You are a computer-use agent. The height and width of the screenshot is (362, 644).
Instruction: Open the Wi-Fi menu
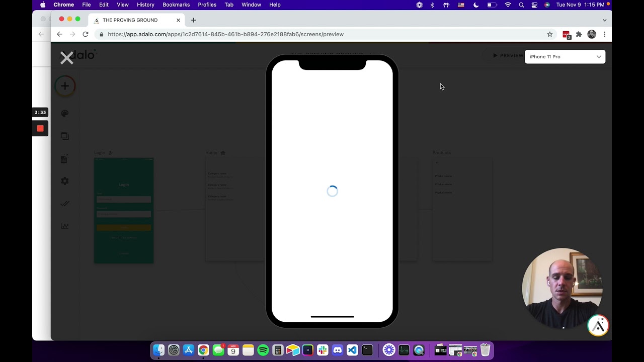(x=508, y=5)
